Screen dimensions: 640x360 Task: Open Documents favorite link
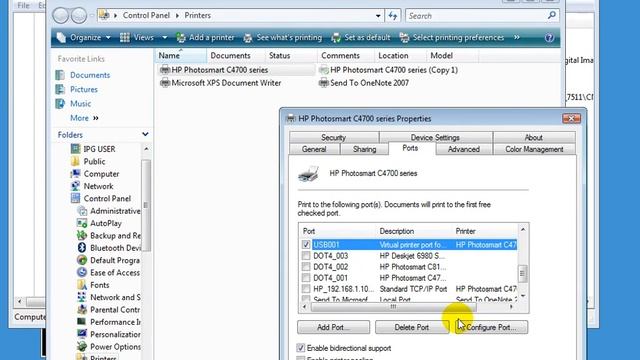point(90,75)
